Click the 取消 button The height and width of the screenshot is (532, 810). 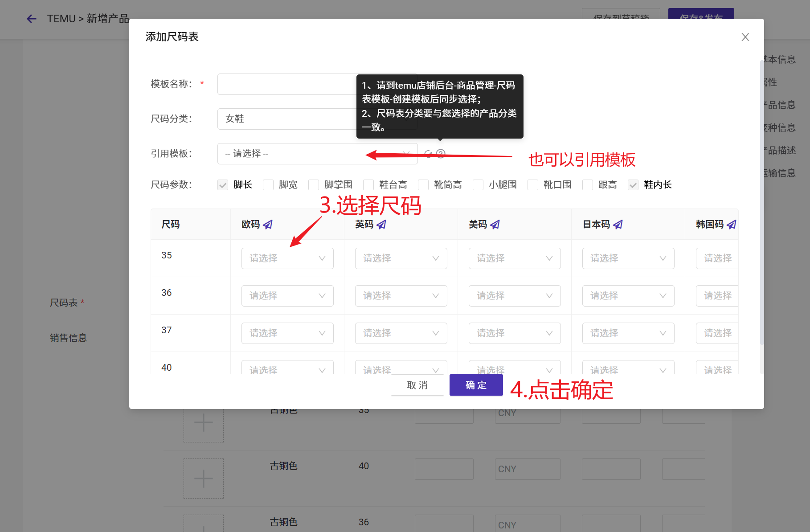point(417,385)
